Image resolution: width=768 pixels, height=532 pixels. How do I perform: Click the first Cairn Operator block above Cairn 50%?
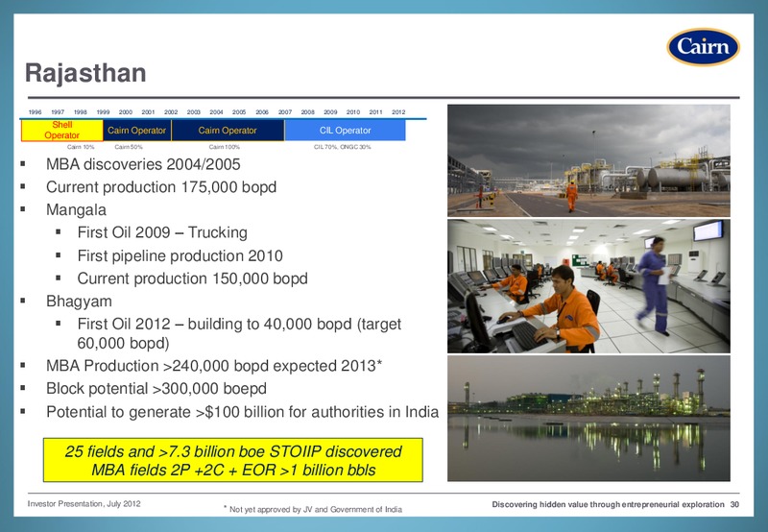tap(136, 131)
